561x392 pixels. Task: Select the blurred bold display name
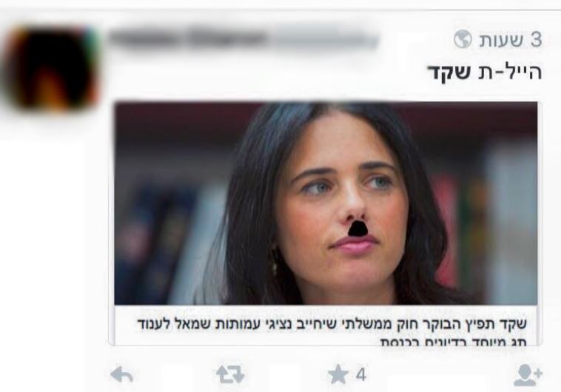188,38
